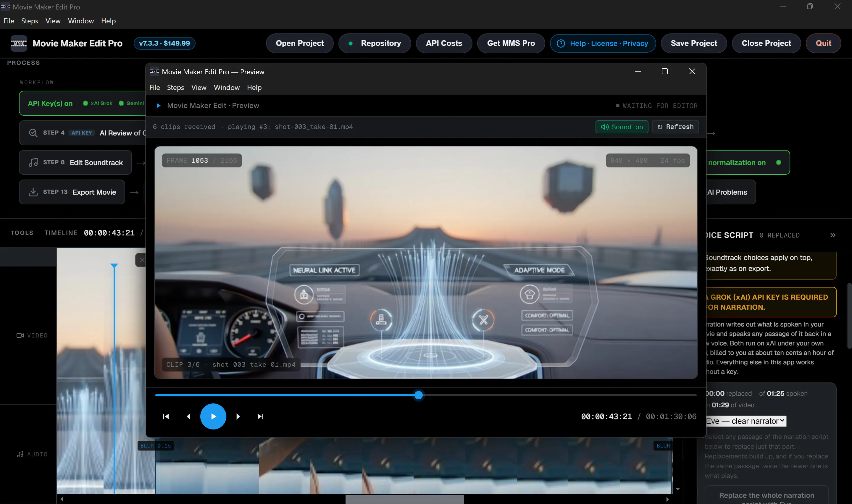Viewport: 852px width, 504px height.
Task: Open File menu in main window
Action: 9,21
